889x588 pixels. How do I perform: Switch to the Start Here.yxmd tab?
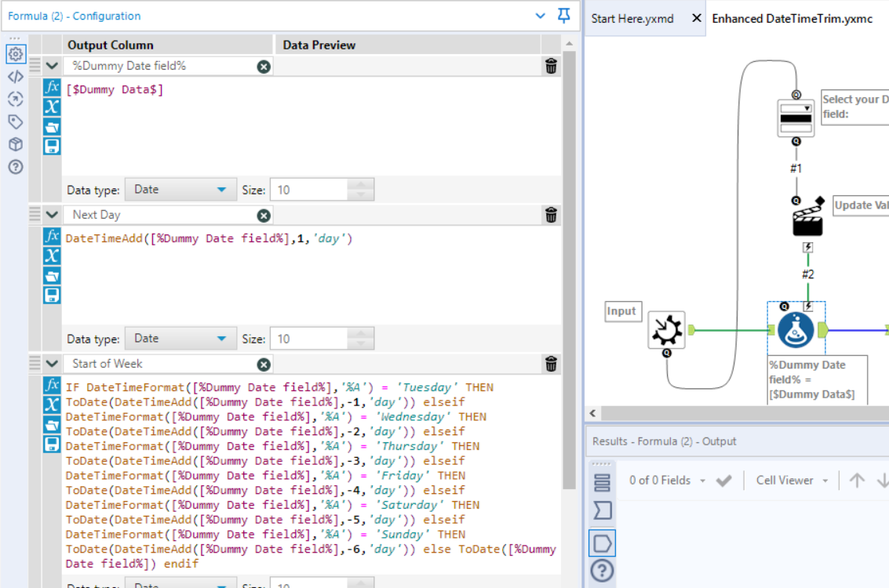click(x=632, y=18)
